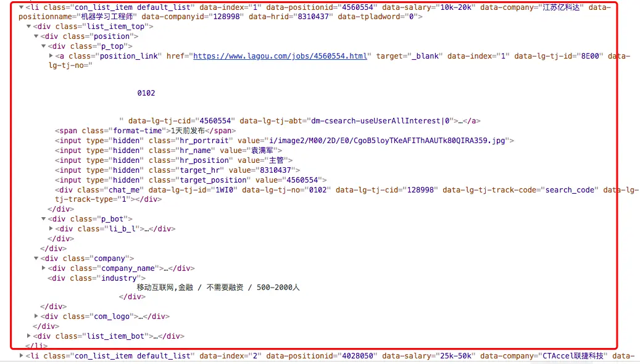Collapse the list_item_top div
Image resolution: width=640 pixels, height=364 pixels.
click(x=28, y=27)
